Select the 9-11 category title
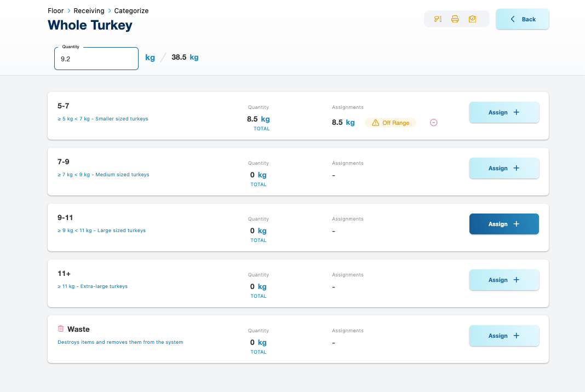Viewport: 585px width, 392px height. (x=65, y=217)
